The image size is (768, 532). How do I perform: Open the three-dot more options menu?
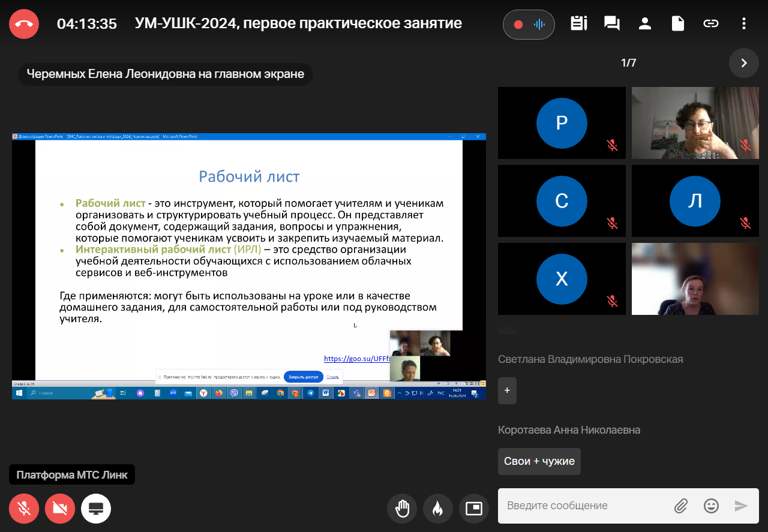point(744,24)
